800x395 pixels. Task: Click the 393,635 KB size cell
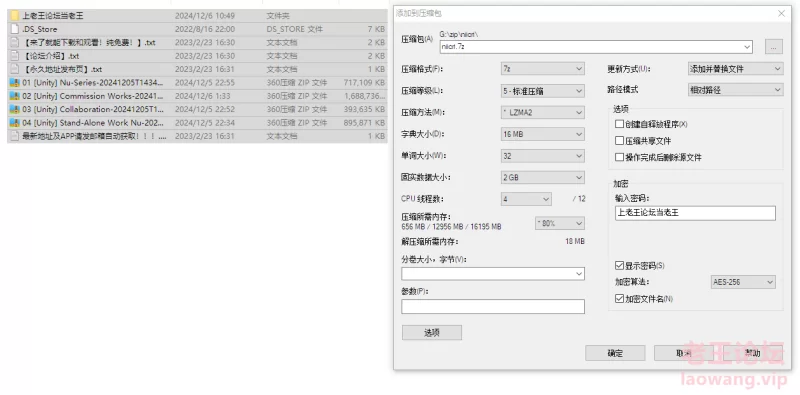coord(364,109)
